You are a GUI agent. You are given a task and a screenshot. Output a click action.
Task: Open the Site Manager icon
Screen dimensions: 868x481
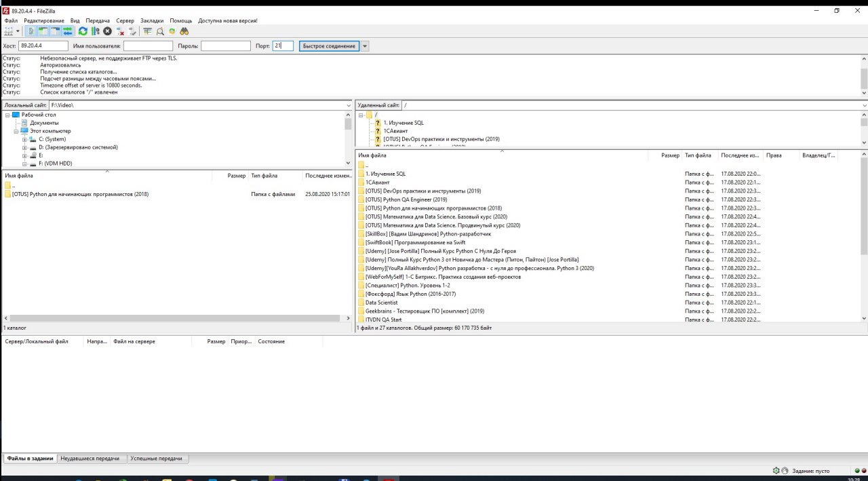[9, 31]
